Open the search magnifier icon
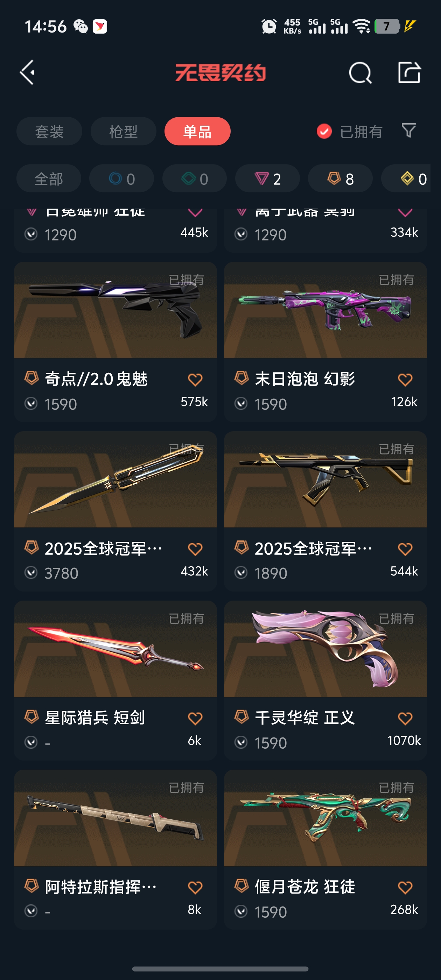 [360, 73]
